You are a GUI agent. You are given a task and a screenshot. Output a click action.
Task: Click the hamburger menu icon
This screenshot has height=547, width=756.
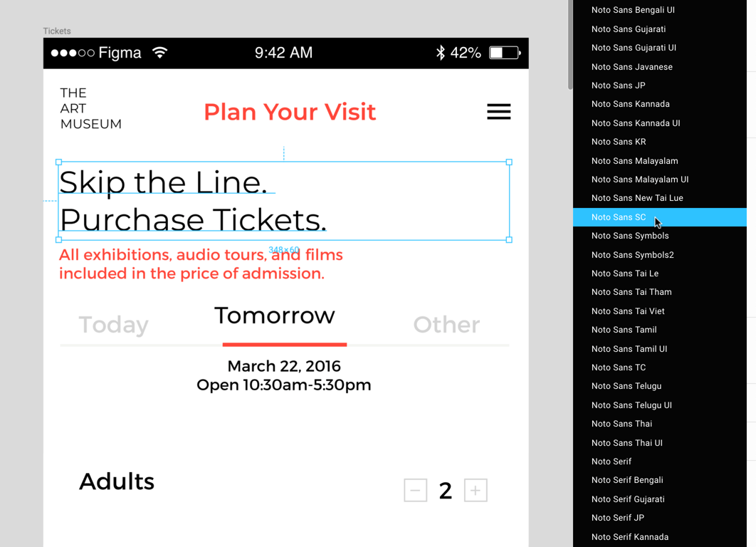pos(498,112)
